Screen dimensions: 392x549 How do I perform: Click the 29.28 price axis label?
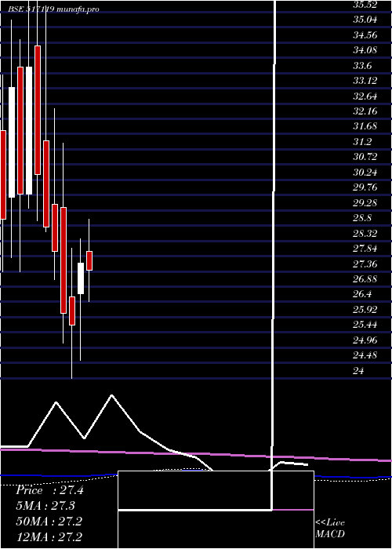tap(365, 203)
